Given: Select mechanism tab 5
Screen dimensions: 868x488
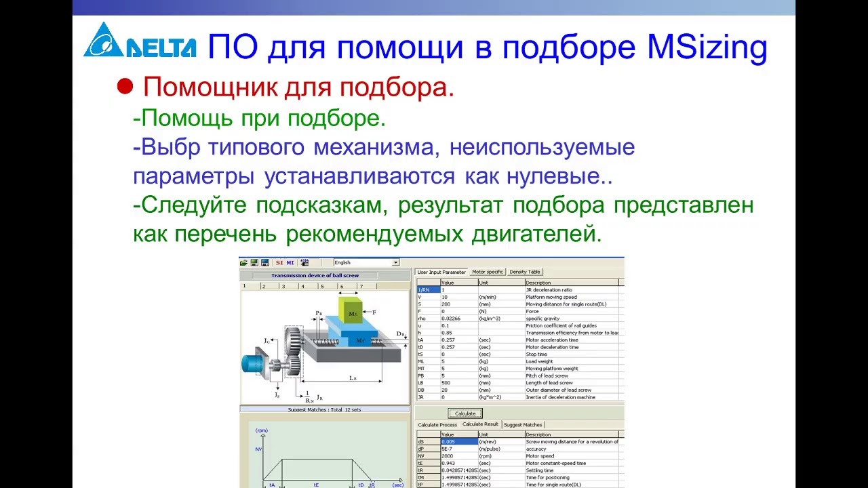Looking at the screenshot, I should [328, 286].
